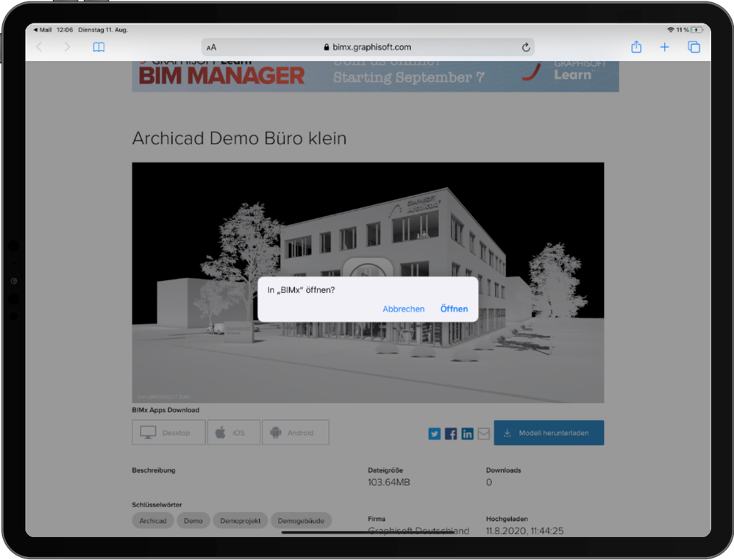Image resolution: width=734 pixels, height=560 pixels.
Task: Tap the bimx.graphisoft.com address field
Action: click(x=368, y=47)
